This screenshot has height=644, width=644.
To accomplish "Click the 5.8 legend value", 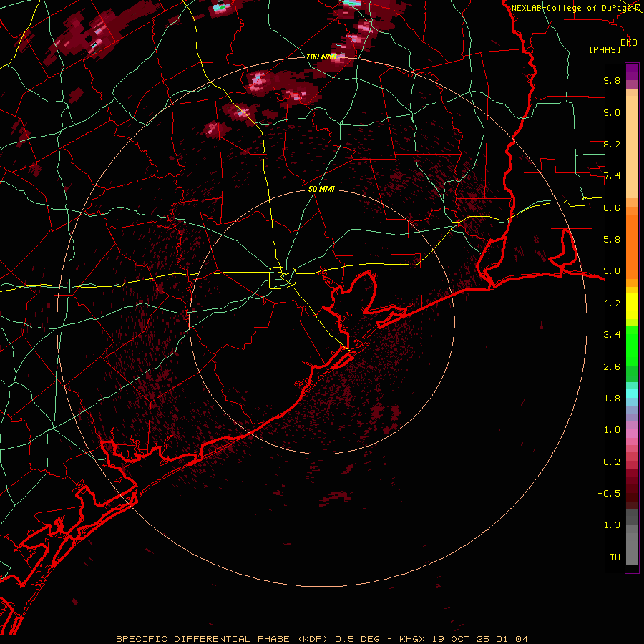I will [x=612, y=240].
